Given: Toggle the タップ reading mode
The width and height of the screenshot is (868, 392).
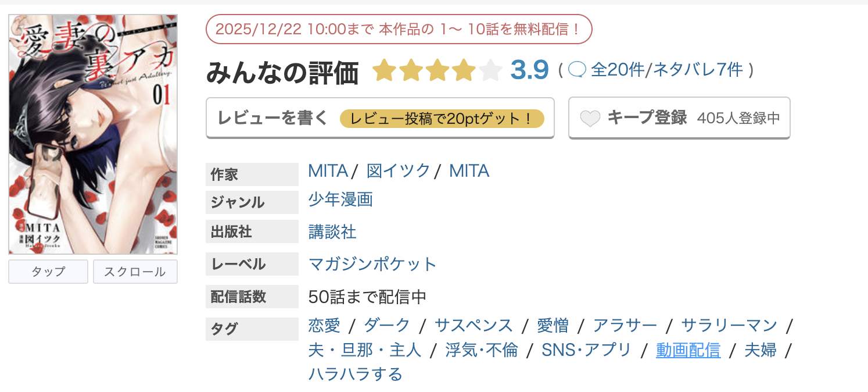Looking at the screenshot, I should coord(48,272).
